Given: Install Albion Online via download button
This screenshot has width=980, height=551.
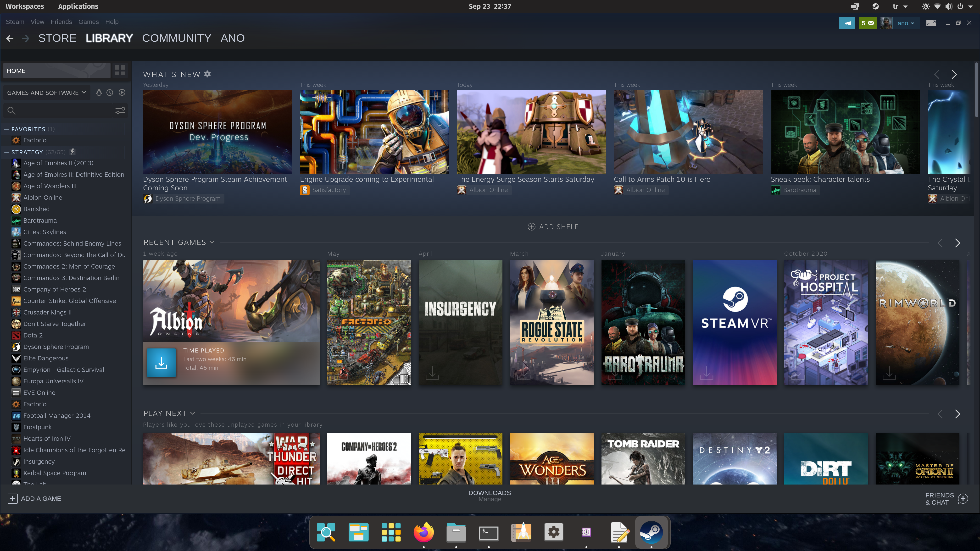Looking at the screenshot, I should [x=161, y=363].
